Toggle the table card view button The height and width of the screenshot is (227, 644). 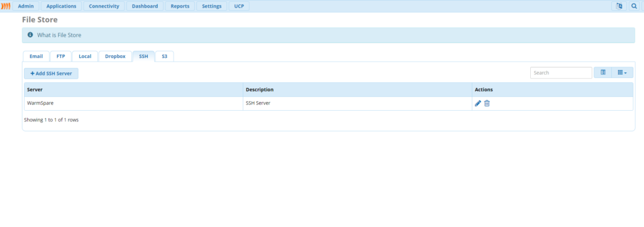[603, 73]
